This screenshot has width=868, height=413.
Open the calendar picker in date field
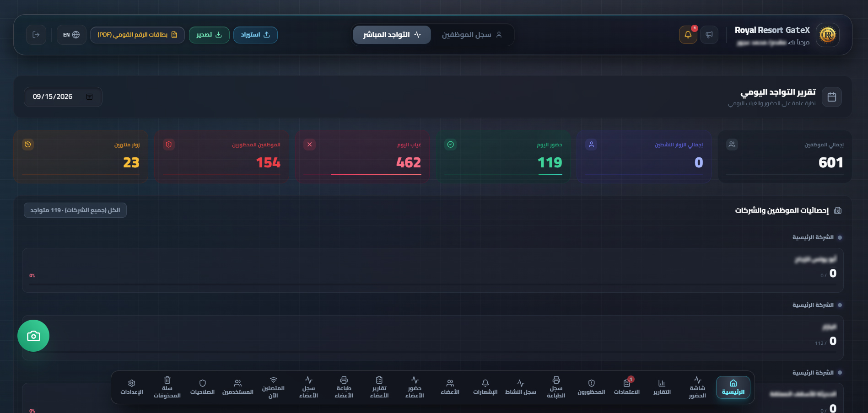pyautogui.click(x=90, y=97)
